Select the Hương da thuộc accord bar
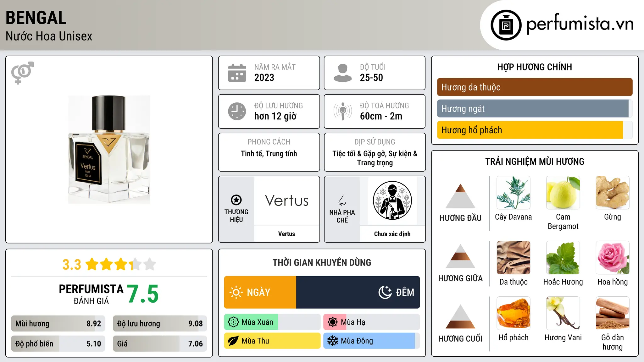The width and height of the screenshot is (644, 362). coord(535,87)
